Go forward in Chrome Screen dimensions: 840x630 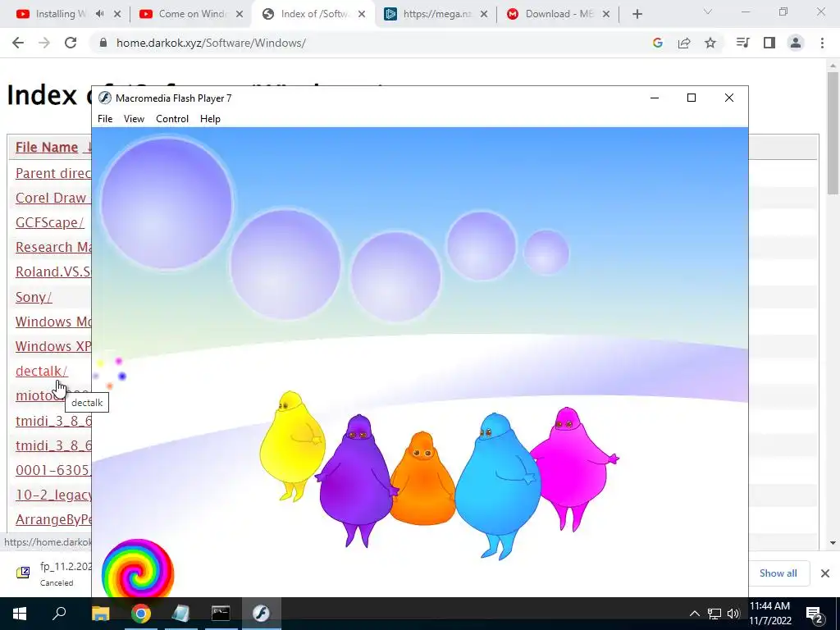44,43
